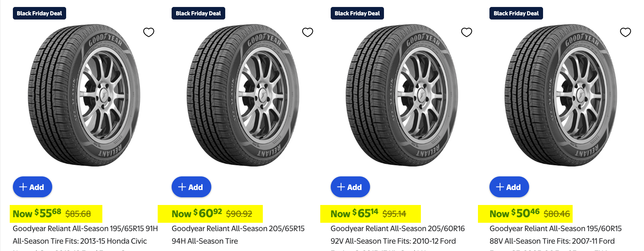Favorite the 205/65R15 94H tire with heart icon
The image size is (644, 251).
[x=307, y=32]
